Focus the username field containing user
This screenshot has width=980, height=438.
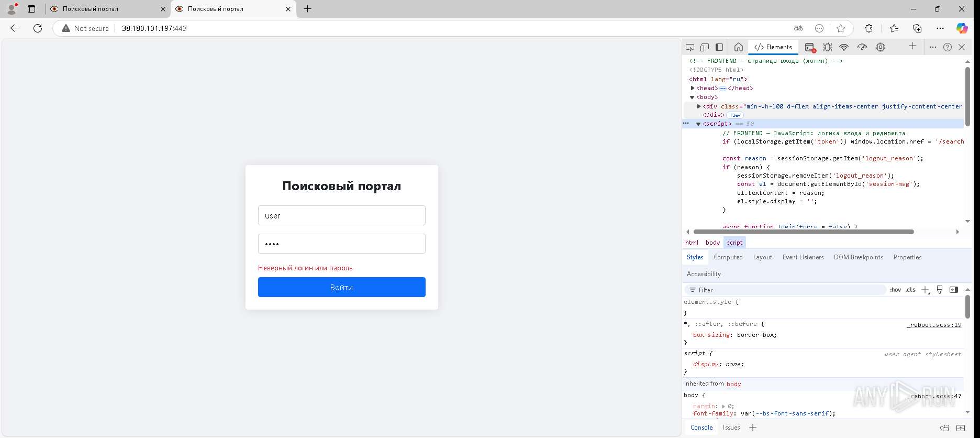(x=341, y=215)
